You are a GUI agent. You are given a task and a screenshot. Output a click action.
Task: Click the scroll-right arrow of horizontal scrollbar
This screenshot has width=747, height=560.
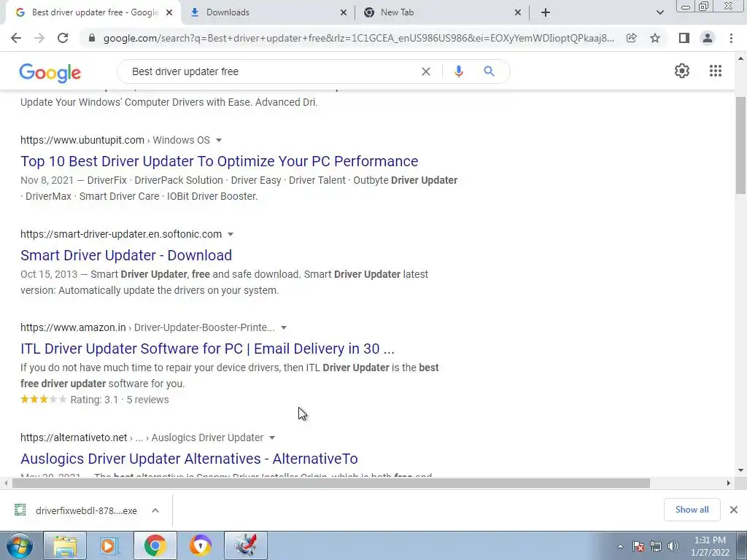[x=729, y=483]
